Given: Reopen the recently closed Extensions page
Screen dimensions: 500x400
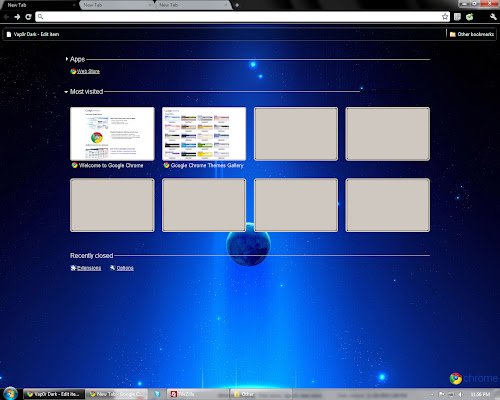Looking at the screenshot, I should (86, 268).
